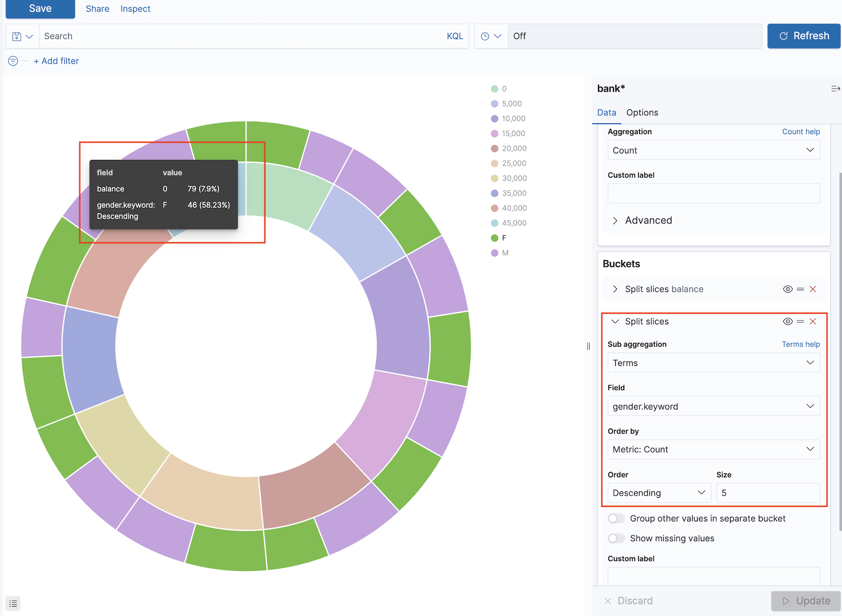Toggle the legend list icon
The image size is (842, 616).
pyautogui.click(x=13, y=603)
